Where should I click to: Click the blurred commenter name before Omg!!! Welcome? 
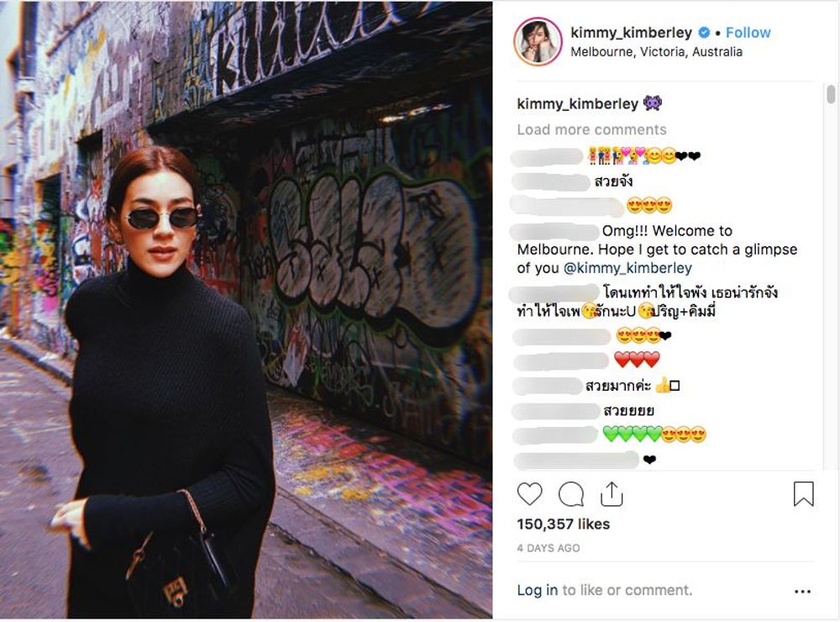pos(554,232)
